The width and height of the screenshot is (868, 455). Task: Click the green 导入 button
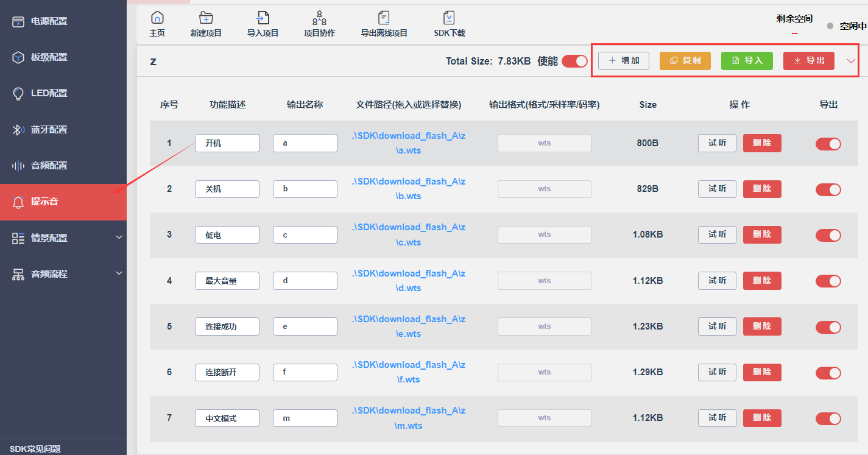tap(747, 61)
